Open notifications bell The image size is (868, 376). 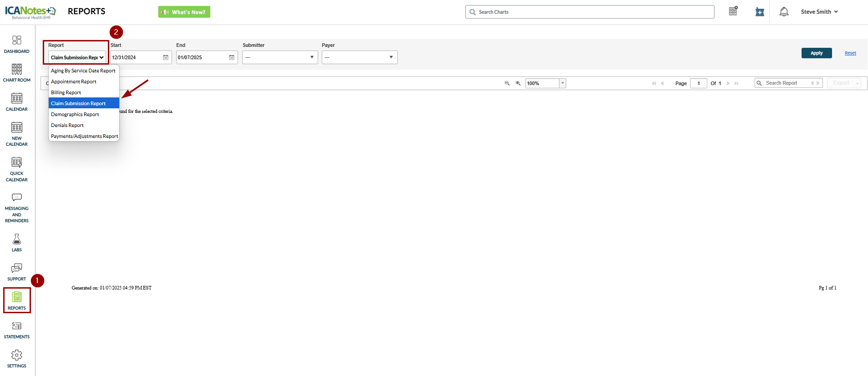tap(784, 12)
